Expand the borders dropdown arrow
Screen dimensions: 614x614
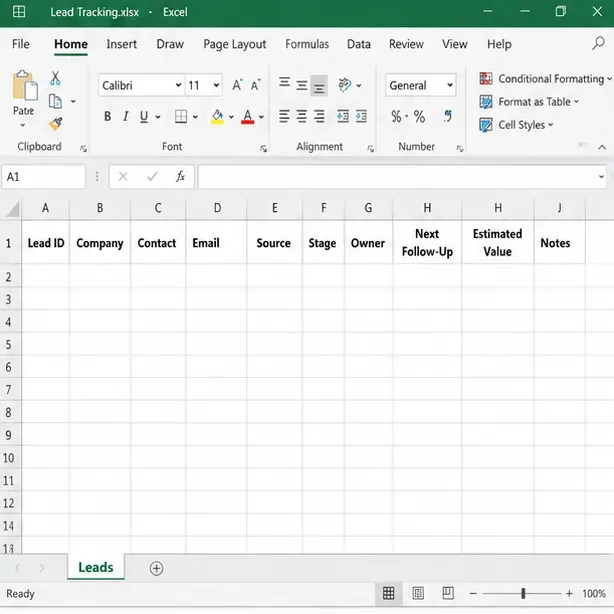195,117
